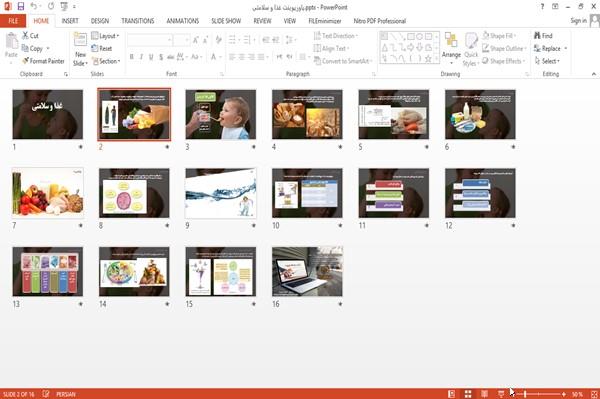
Task: Open Quick Styles gallery
Action: pyautogui.click(x=471, y=49)
